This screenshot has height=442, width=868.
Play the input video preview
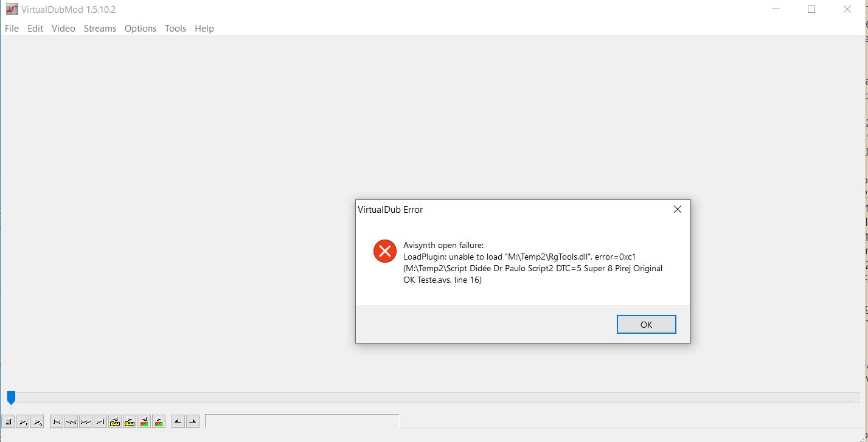coord(23,421)
